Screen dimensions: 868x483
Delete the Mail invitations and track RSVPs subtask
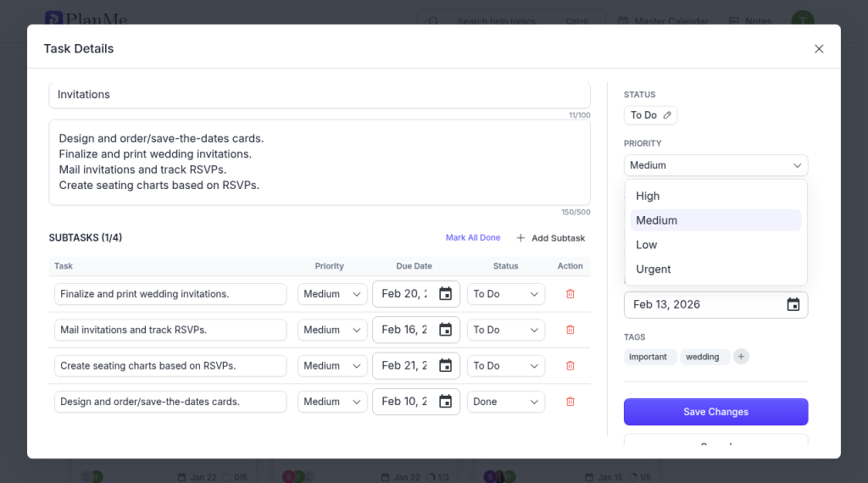click(x=570, y=330)
